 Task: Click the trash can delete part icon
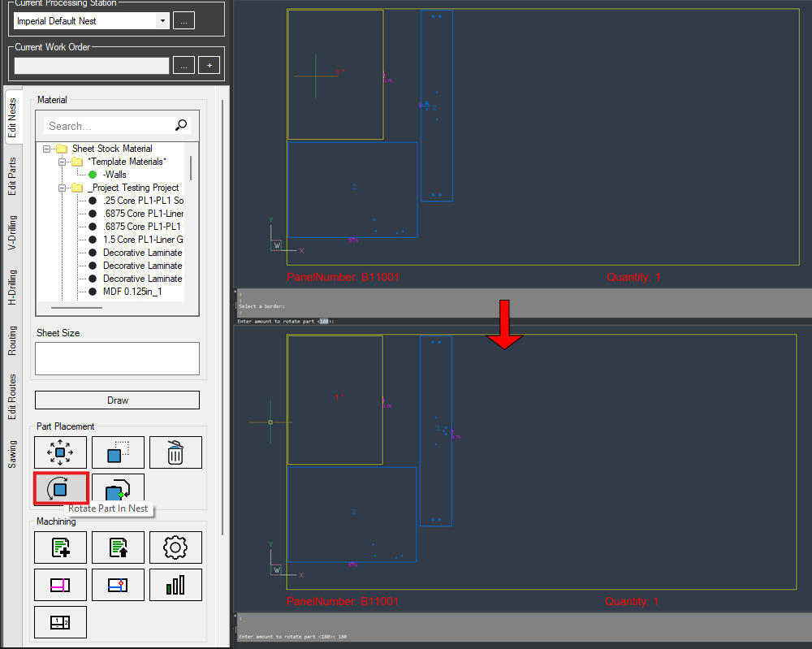175,452
